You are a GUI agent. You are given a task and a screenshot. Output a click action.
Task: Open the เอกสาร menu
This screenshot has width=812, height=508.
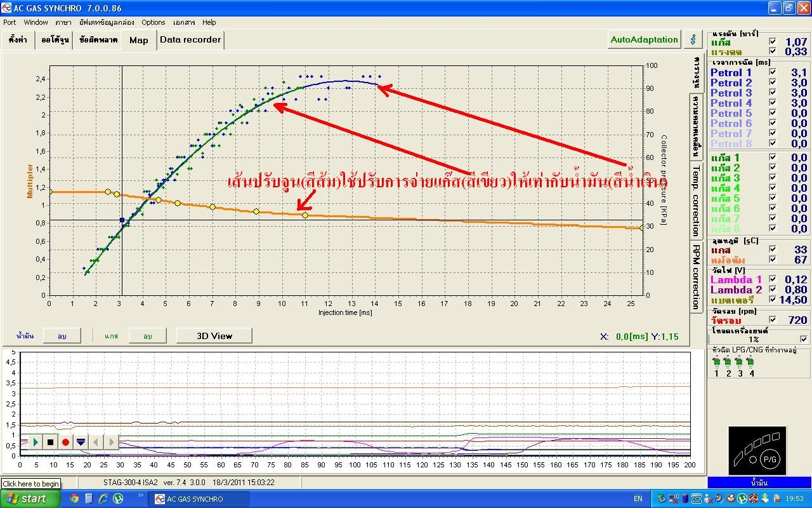(184, 22)
